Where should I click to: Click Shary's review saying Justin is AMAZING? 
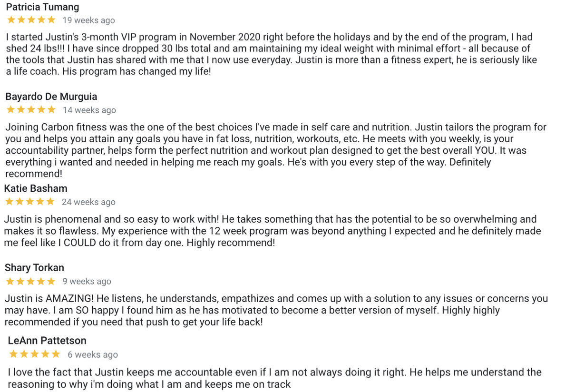coord(276,310)
